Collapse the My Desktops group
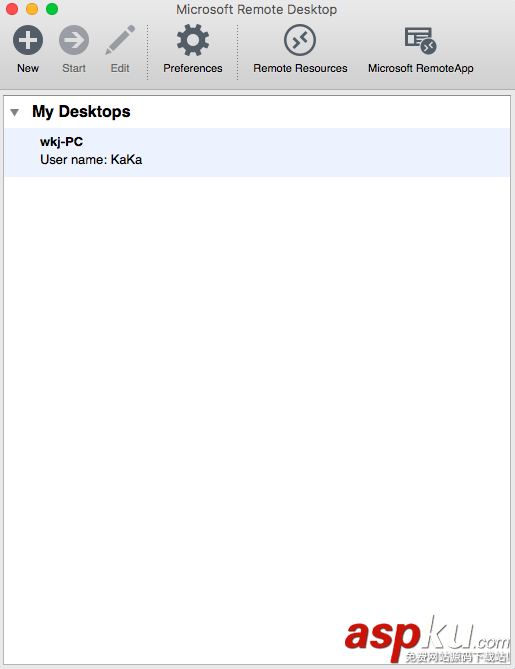This screenshot has width=515, height=669. point(15,112)
